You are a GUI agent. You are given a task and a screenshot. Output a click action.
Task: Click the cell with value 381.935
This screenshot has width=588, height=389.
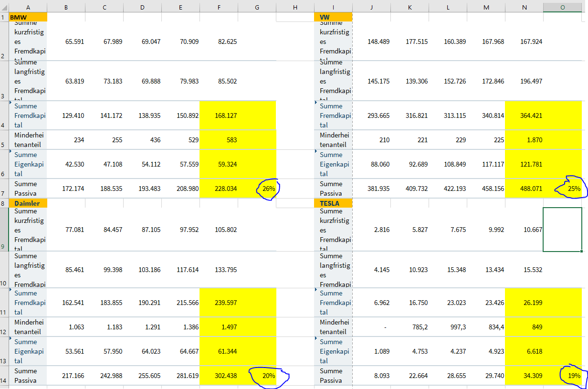[371, 189]
